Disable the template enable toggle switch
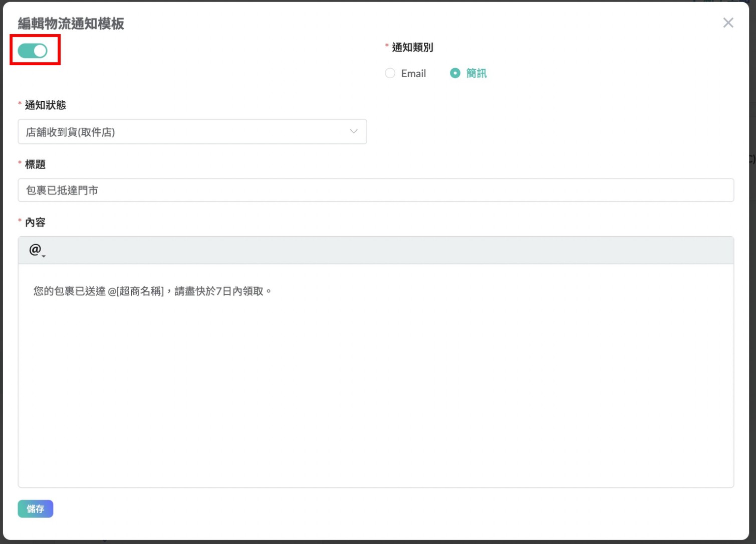 (33, 51)
